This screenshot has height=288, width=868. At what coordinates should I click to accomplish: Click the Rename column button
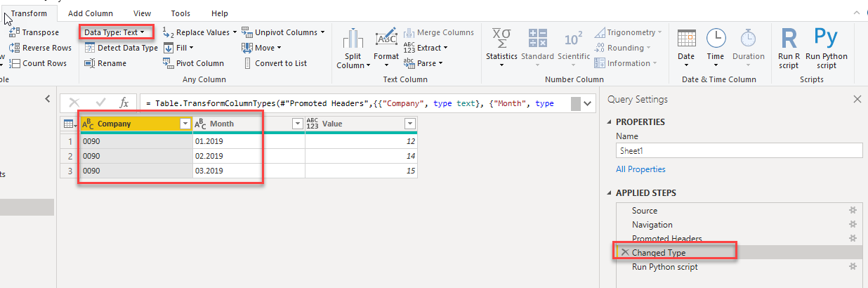(105, 63)
